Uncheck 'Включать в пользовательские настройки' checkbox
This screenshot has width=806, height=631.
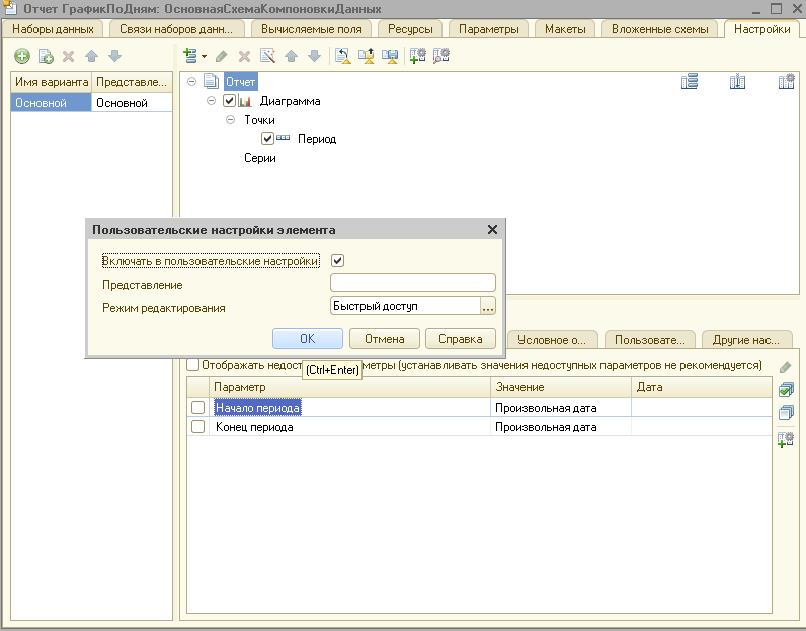(x=338, y=261)
